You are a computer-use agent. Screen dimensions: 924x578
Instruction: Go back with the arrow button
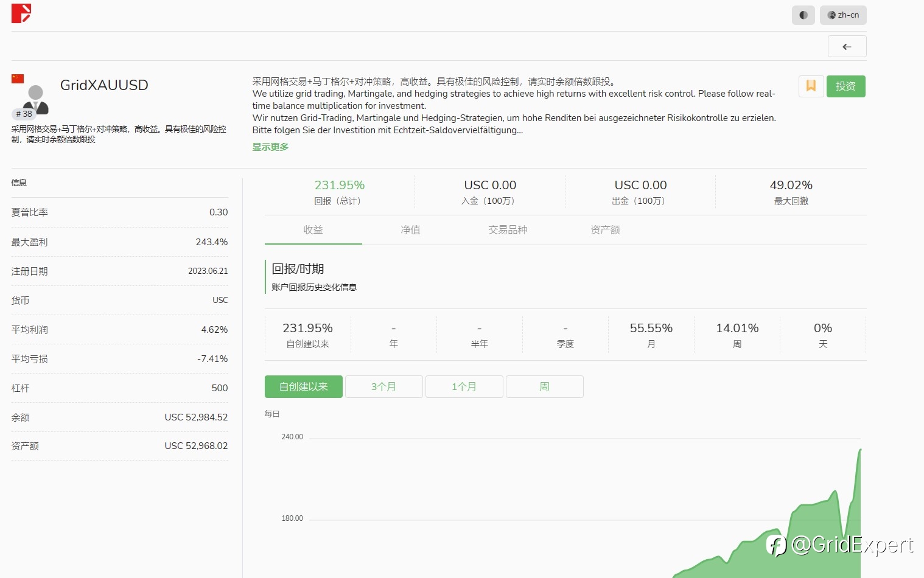(847, 46)
